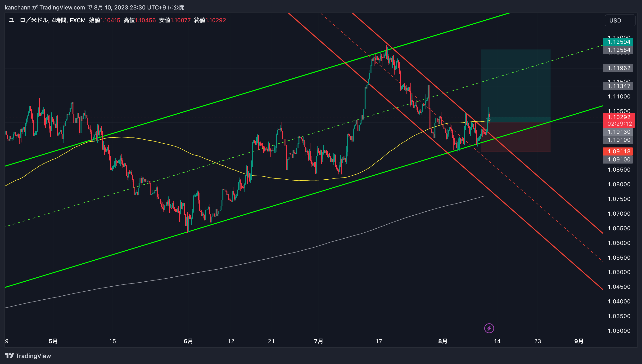Click the 1.09100 price label

click(x=618, y=160)
